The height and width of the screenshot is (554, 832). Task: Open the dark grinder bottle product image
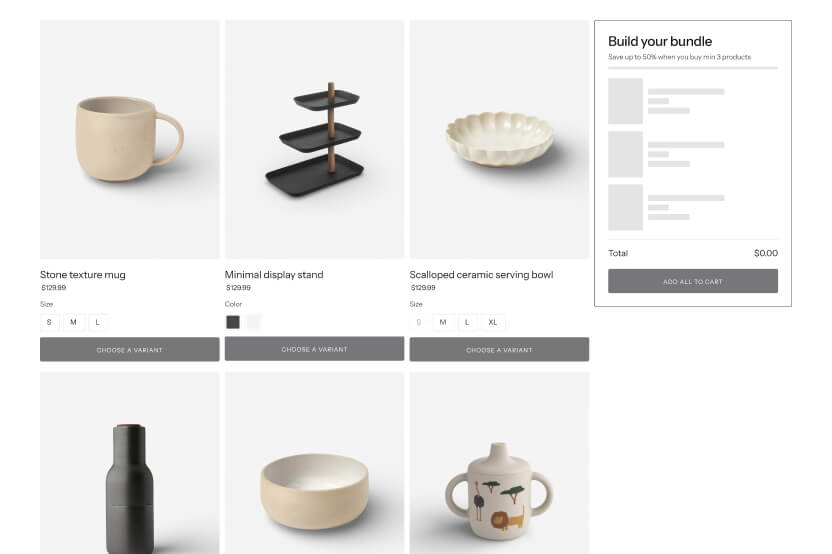[x=129, y=463]
